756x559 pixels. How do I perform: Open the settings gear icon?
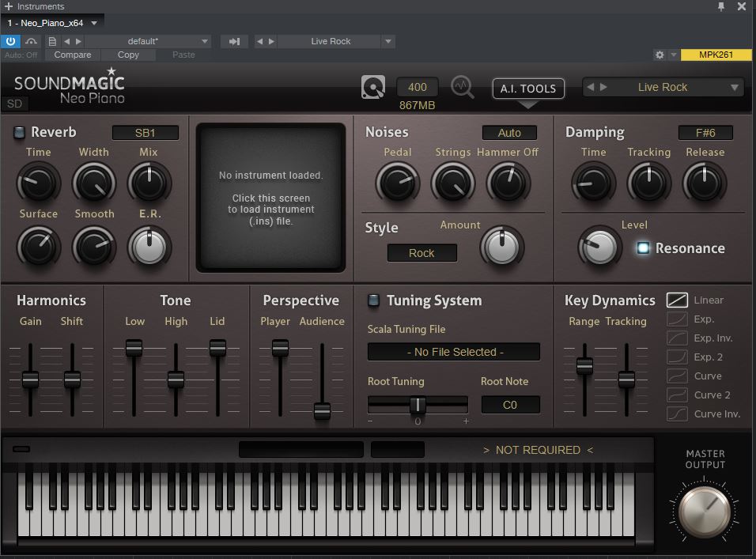pos(660,55)
